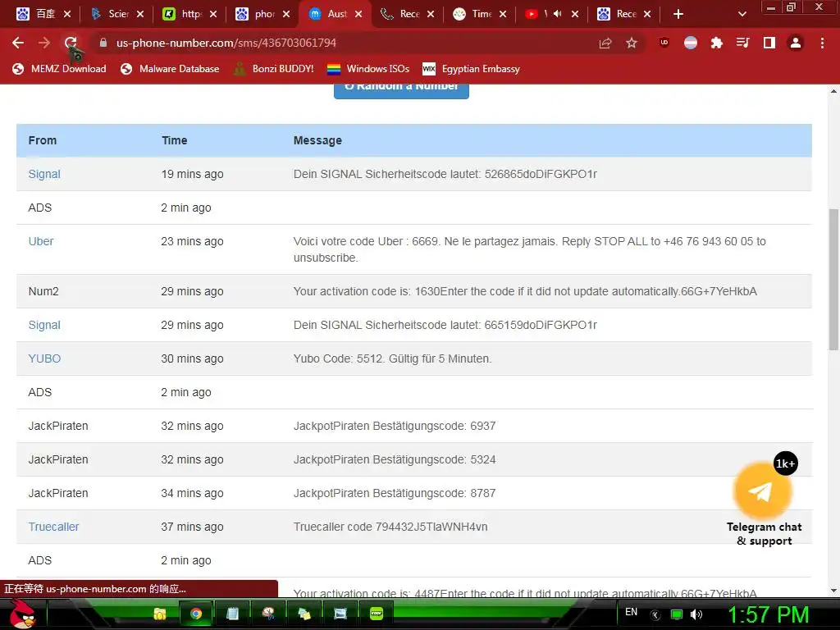Mute the YouTube tab audio icon

[557, 14]
